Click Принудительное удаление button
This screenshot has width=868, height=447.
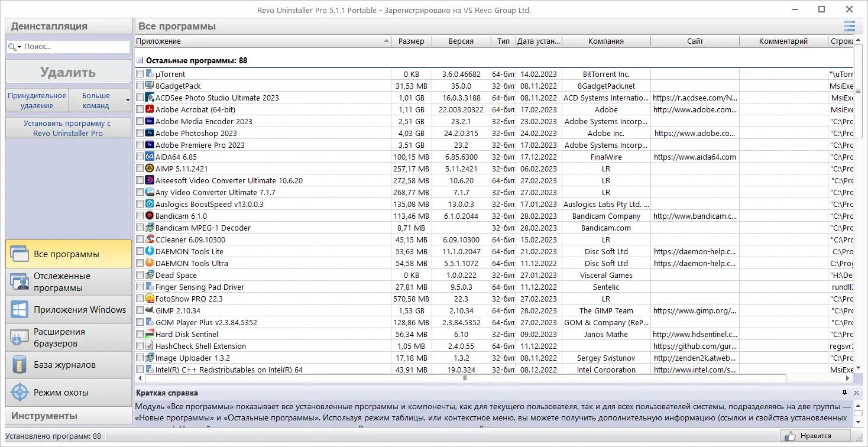(x=37, y=101)
